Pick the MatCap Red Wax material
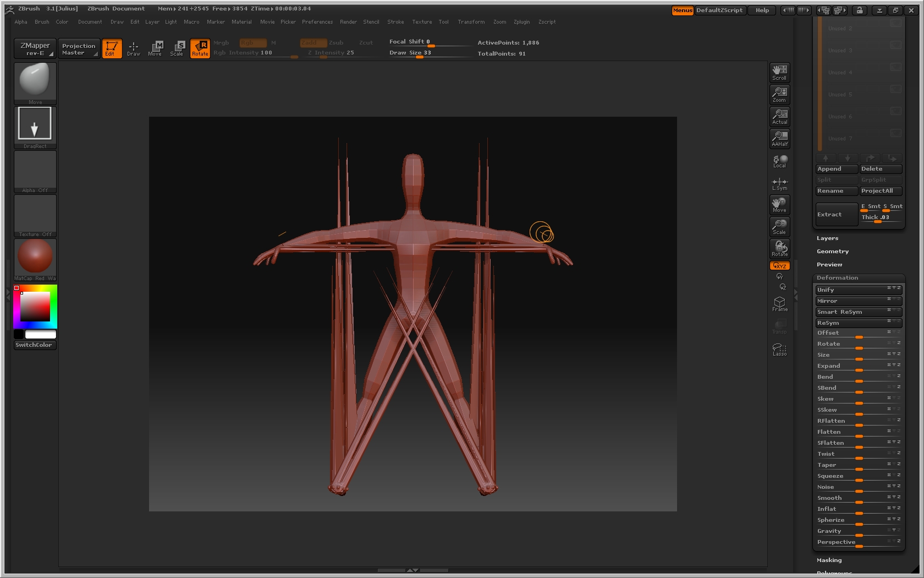Screen dimensions: 924x578 35,257
